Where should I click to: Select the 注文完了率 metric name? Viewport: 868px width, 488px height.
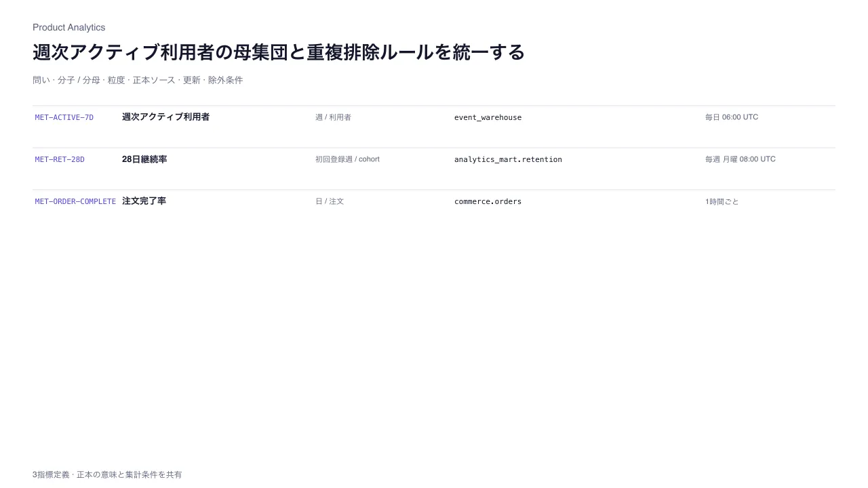pos(144,201)
